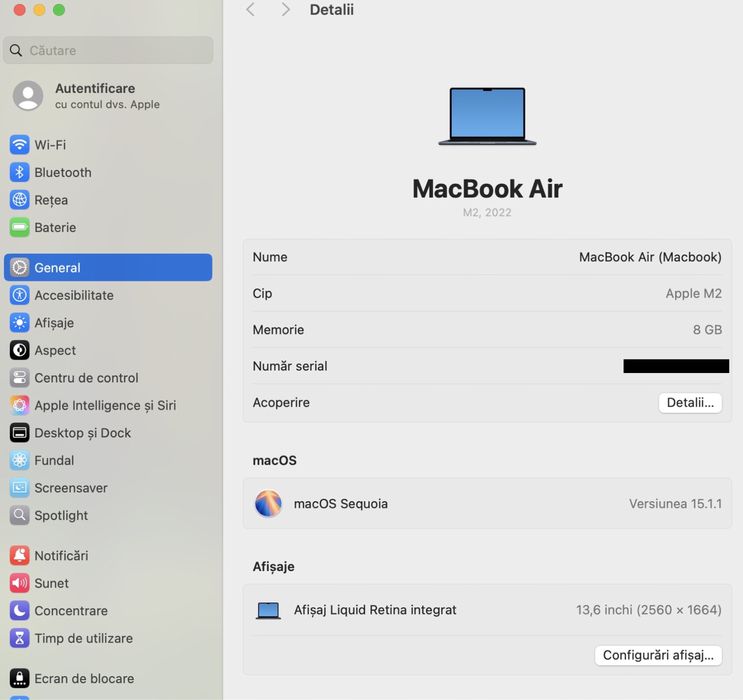This screenshot has height=700, width=743.
Task: Close the window with red button
Action: click(x=19, y=9)
